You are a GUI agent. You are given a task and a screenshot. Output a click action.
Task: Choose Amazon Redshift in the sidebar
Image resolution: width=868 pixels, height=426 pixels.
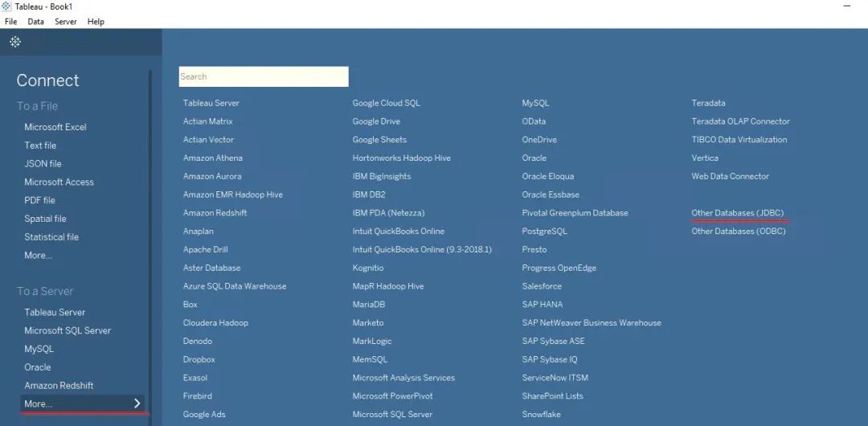tap(59, 386)
